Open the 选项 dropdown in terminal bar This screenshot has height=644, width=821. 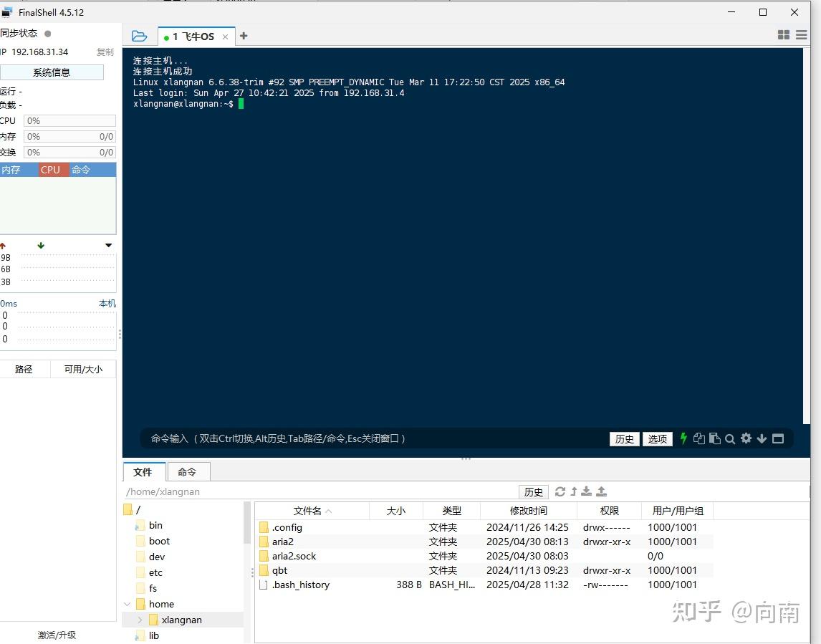click(657, 438)
